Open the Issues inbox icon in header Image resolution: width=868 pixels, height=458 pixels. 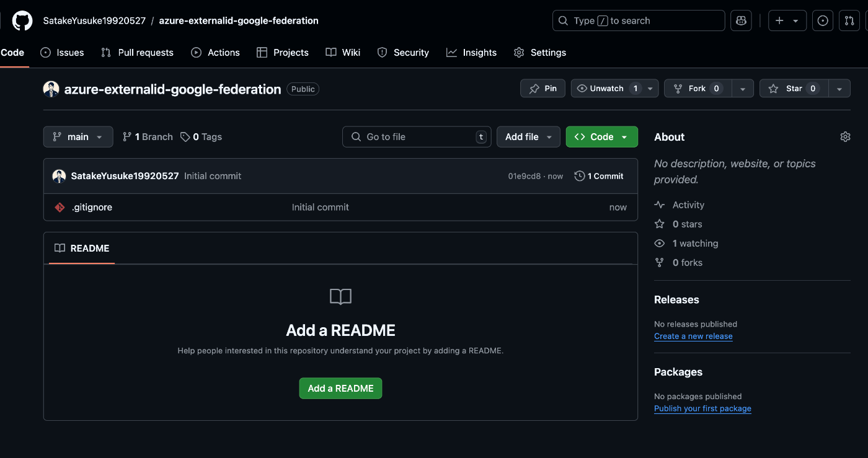[823, 20]
